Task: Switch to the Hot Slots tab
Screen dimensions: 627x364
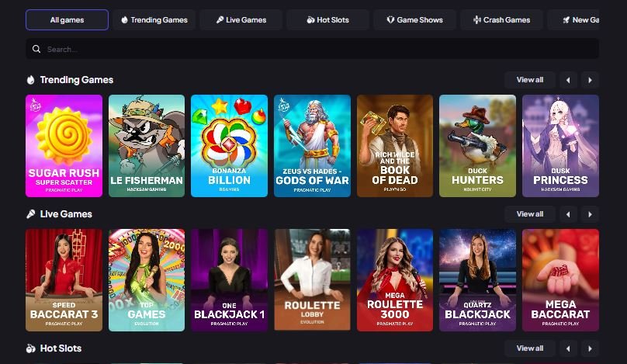Action: pos(328,19)
